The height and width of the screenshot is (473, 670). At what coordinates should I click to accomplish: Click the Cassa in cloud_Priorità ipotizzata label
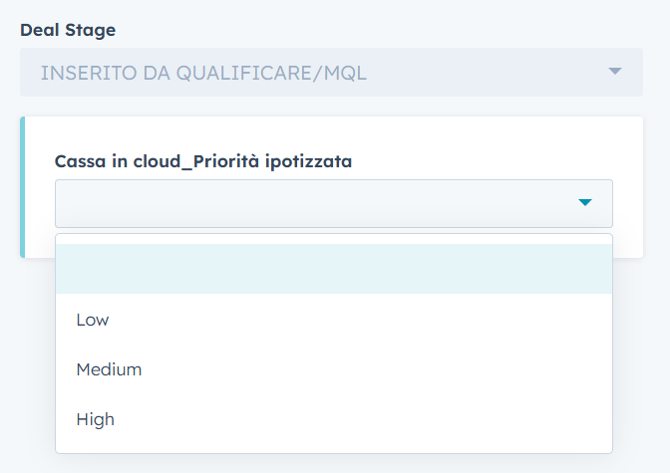click(x=203, y=161)
